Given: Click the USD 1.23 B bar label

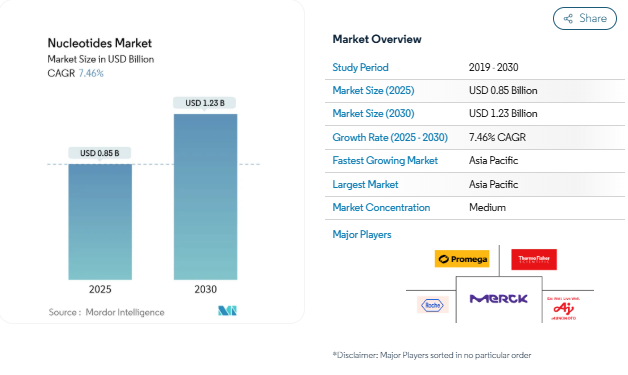Looking at the screenshot, I should click(x=205, y=103).
